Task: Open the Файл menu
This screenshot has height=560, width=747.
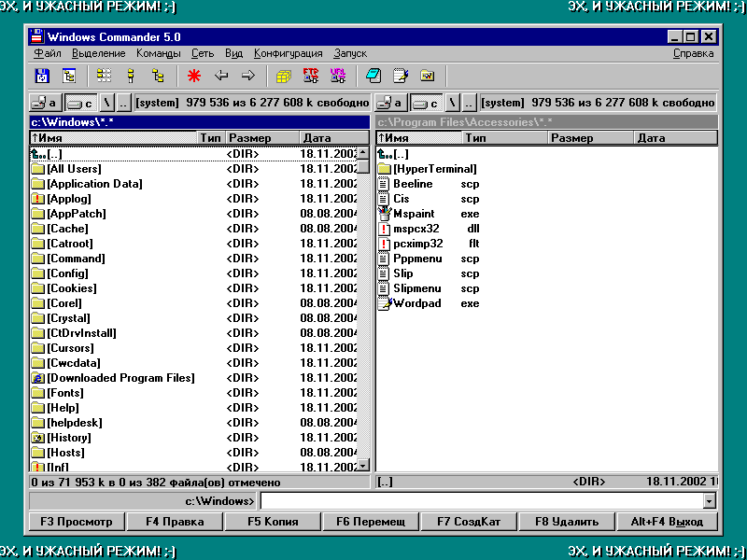Action: (x=48, y=53)
